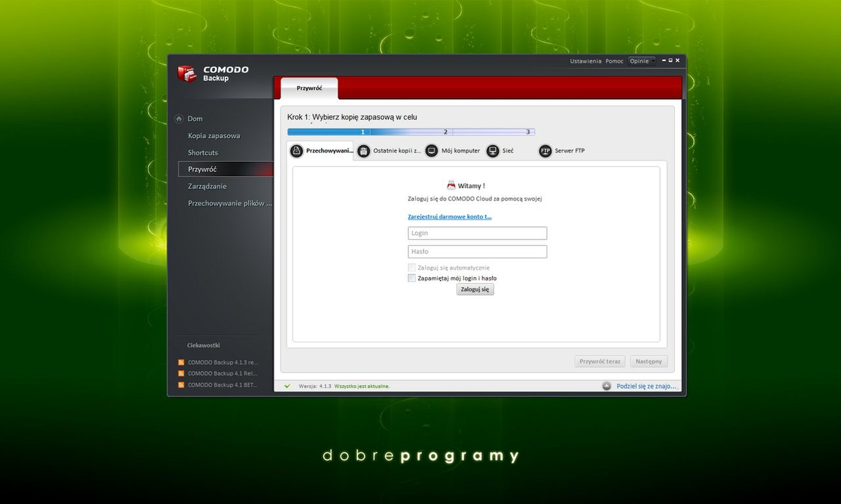
Task: Select the Przywróć top tab
Action: [309, 88]
